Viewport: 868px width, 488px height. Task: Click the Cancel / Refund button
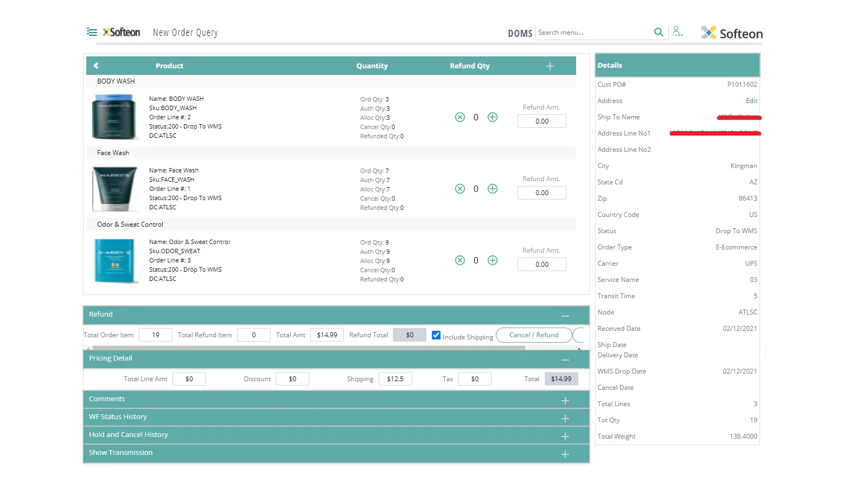pos(533,335)
